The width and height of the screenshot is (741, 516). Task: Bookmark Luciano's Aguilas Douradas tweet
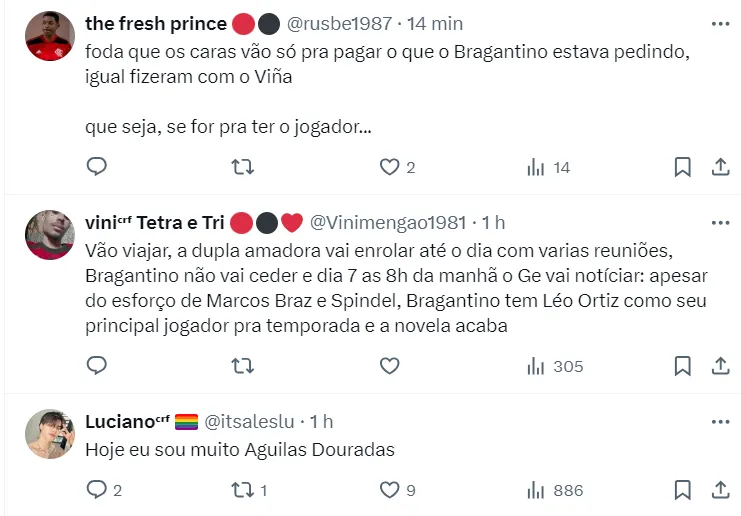click(x=682, y=490)
